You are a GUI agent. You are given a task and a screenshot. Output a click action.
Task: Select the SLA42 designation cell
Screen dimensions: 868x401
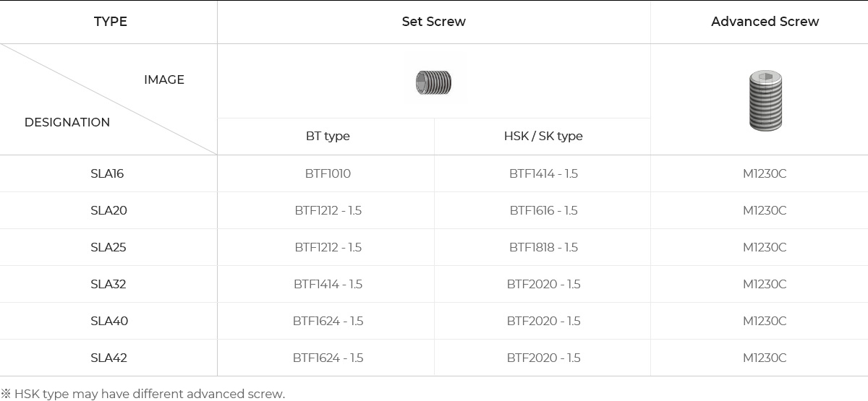tap(109, 358)
